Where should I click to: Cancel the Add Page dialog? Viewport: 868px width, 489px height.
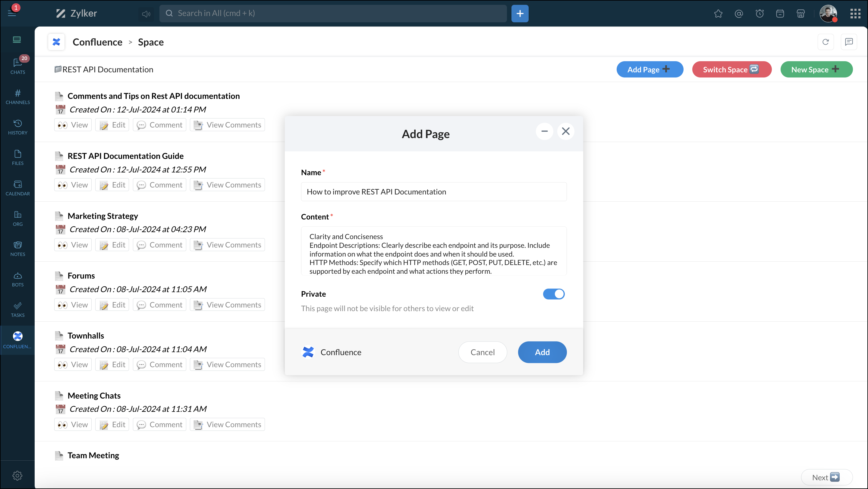tap(482, 352)
